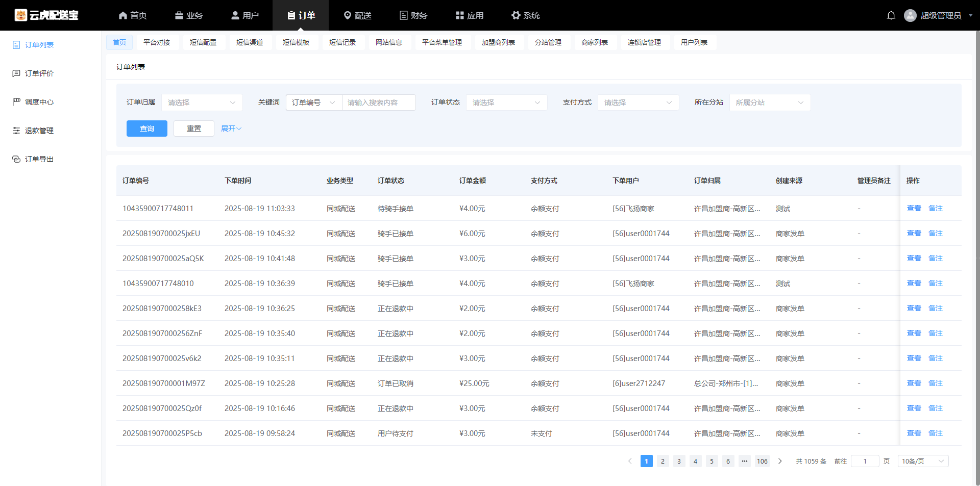The height and width of the screenshot is (486, 980).
Task: Switch to the 网站信息 tab
Action: click(x=389, y=42)
